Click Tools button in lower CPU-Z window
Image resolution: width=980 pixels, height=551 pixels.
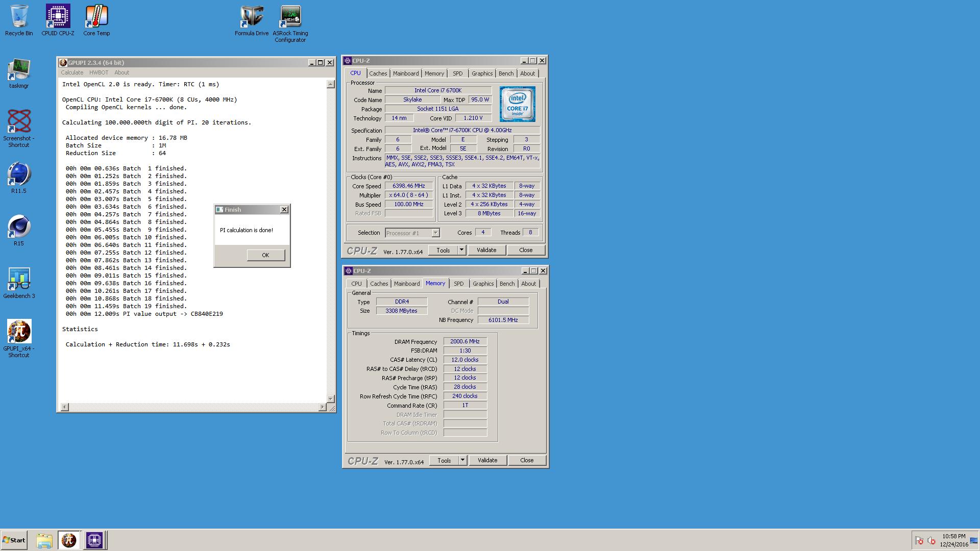pyautogui.click(x=444, y=460)
